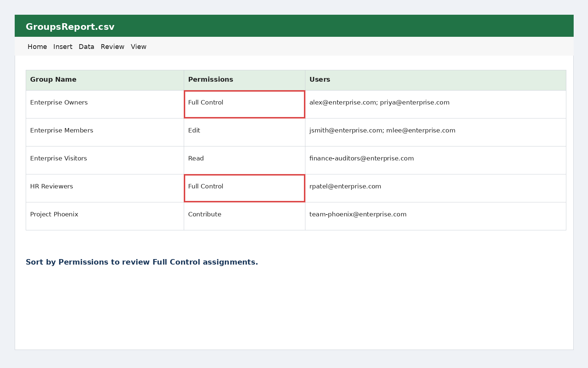Screen dimensions: 588x368
Task: Select the Edit permission cell
Action: (x=244, y=132)
